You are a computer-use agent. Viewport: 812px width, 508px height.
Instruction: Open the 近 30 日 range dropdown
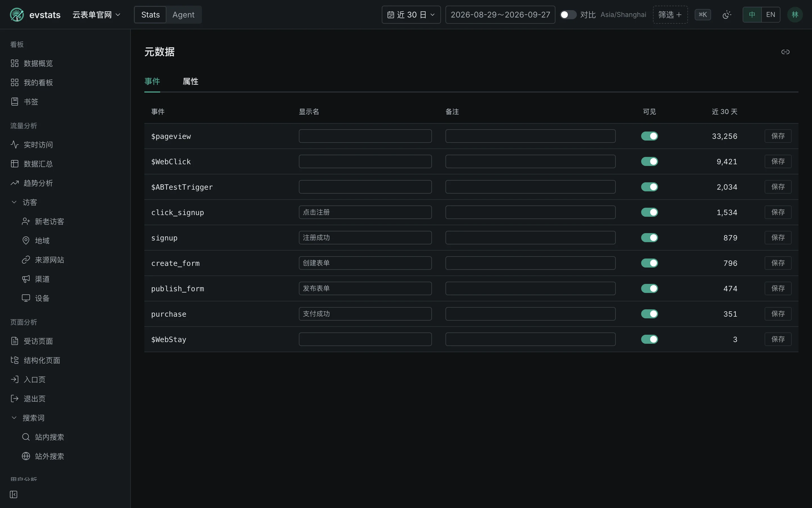coord(411,15)
